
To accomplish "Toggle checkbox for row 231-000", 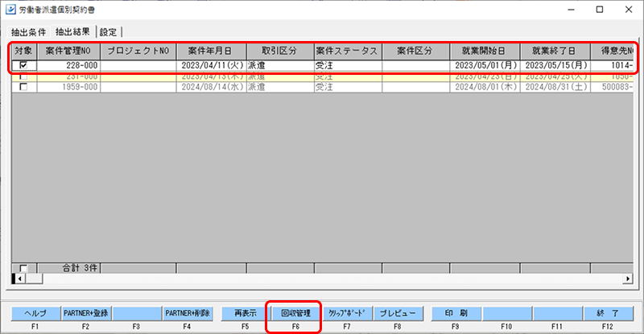I will (23, 76).
